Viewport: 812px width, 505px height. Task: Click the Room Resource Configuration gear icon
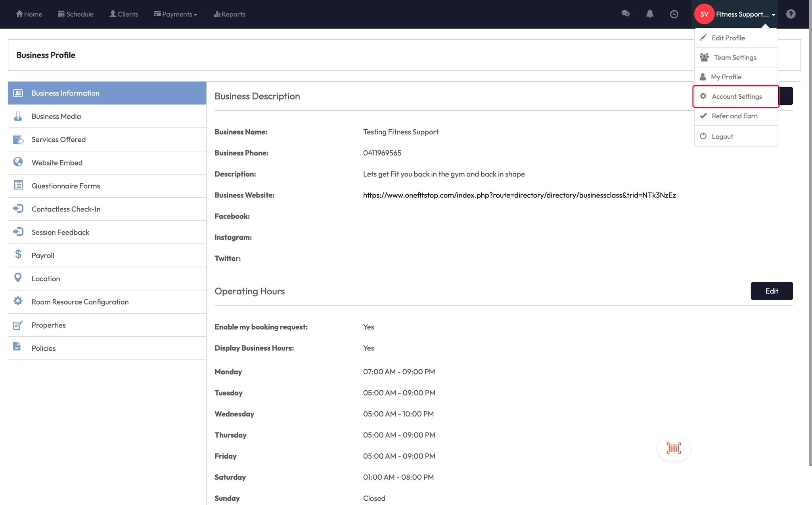18,301
